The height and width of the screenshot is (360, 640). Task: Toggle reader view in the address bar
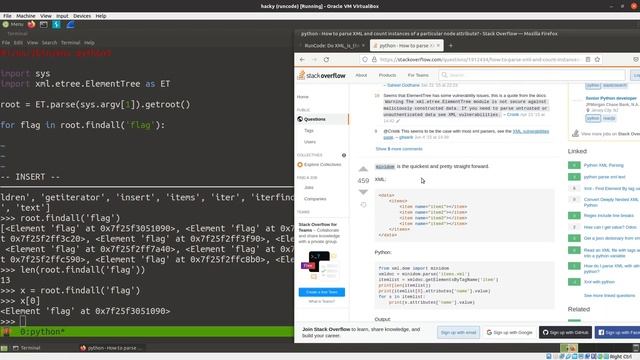pos(588,60)
